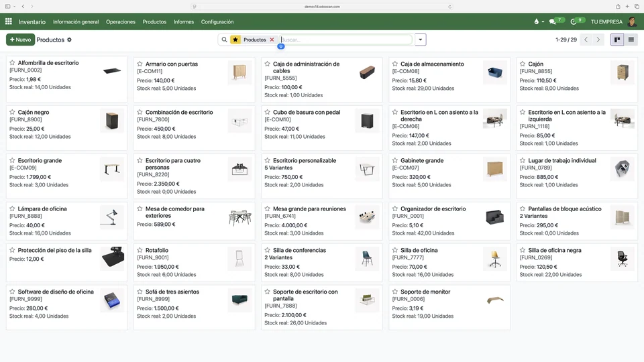Click the Cubo de basura con pedal image
644x362 pixels.
(367, 121)
